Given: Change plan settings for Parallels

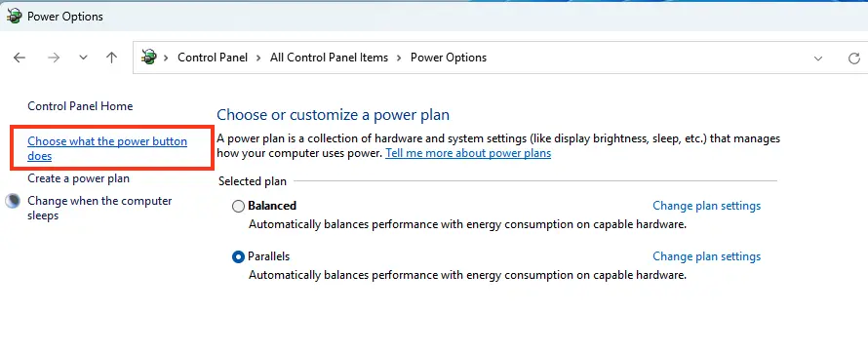Looking at the screenshot, I should tap(706, 256).
